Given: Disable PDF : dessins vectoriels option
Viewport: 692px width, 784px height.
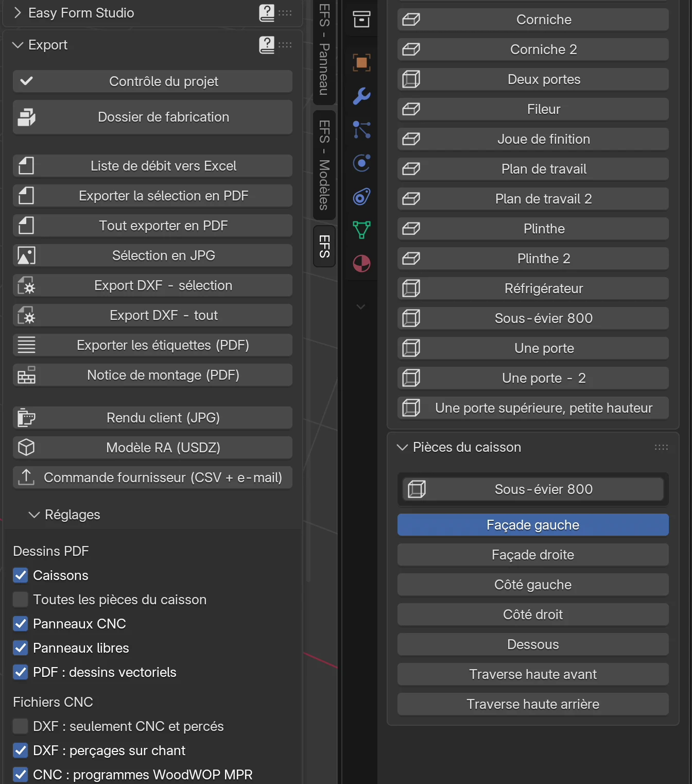Looking at the screenshot, I should pyautogui.click(x=21, y=672).
